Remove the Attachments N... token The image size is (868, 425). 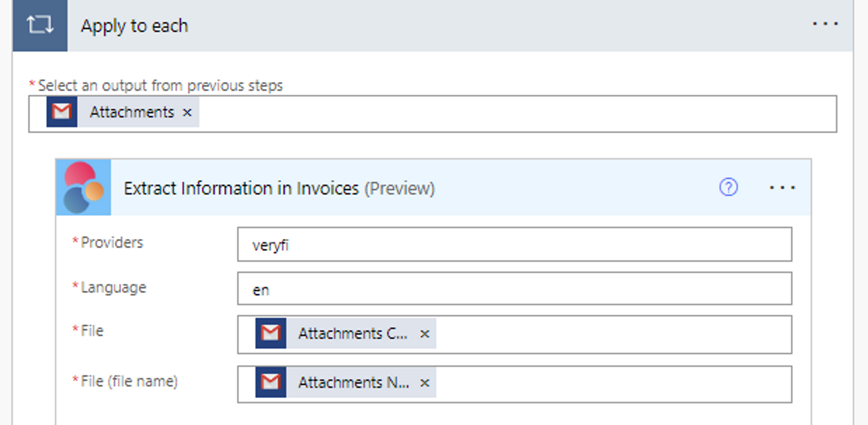point(425,382)
